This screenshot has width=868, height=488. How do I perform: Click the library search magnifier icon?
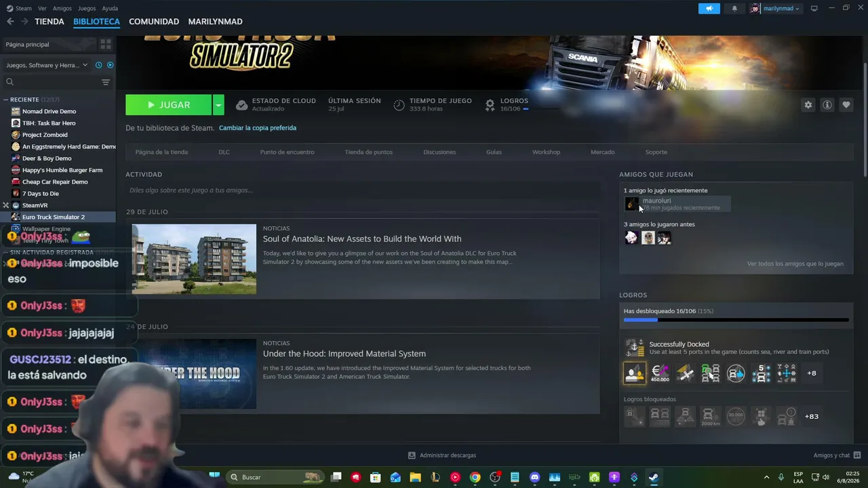9,82
